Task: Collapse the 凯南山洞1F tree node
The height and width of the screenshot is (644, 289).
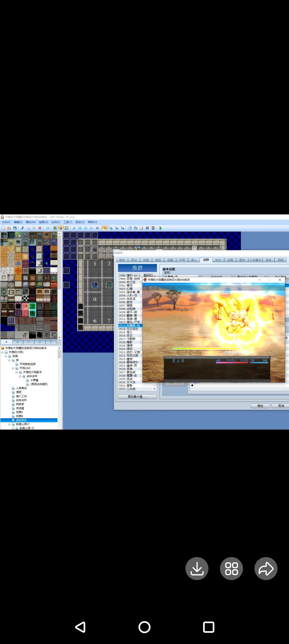Action: click(x=9, y=424)
